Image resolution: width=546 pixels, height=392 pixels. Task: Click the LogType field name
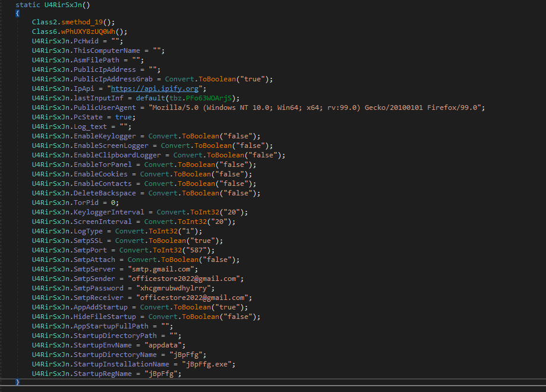pos(88,231)
